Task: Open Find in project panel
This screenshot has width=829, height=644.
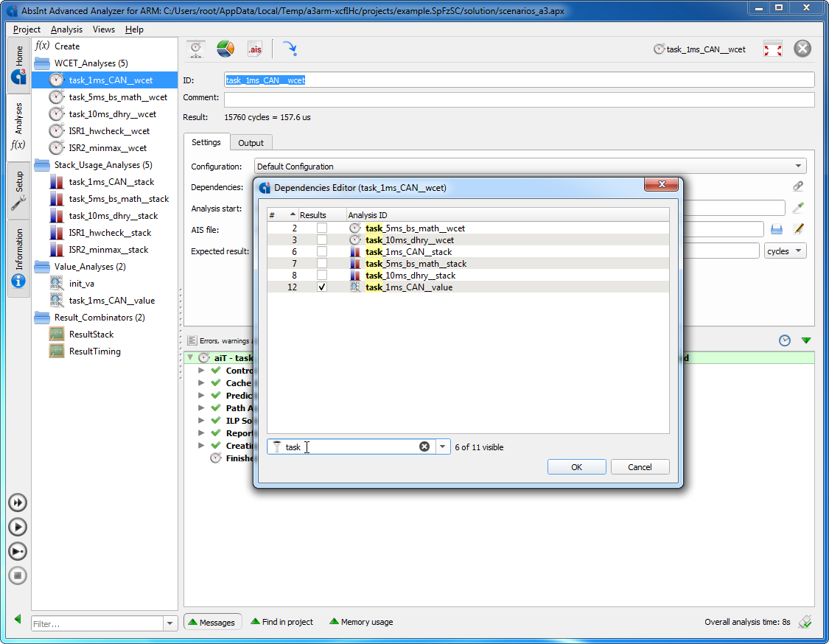Action: [281, 622]
